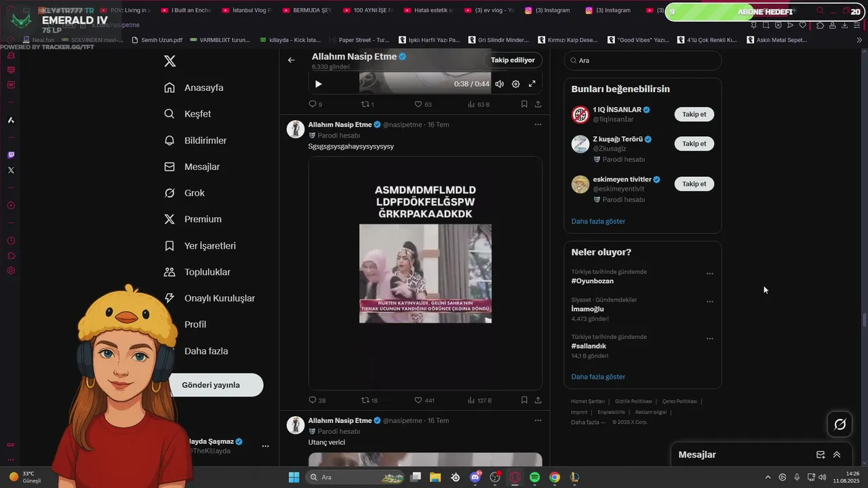Bookmark the post with 441 likes
Screen dimensions: 868x488
click(524, 401)
